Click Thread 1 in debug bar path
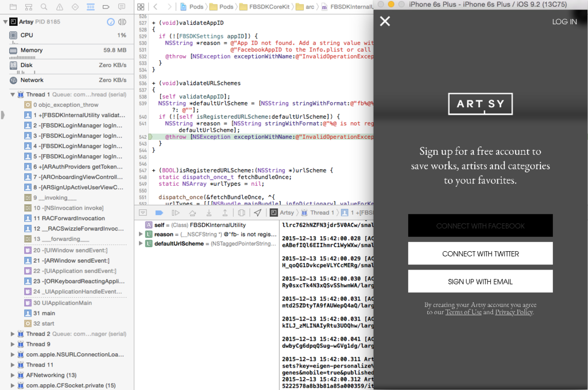Viewport: 588px width, 390px height. 318,212
